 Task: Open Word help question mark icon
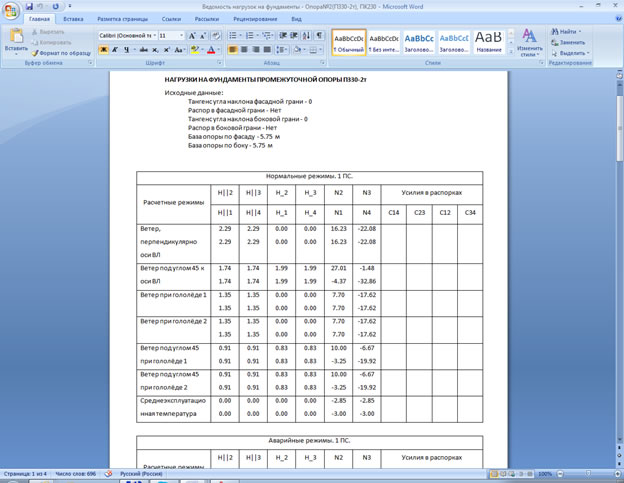coord(618,18)
